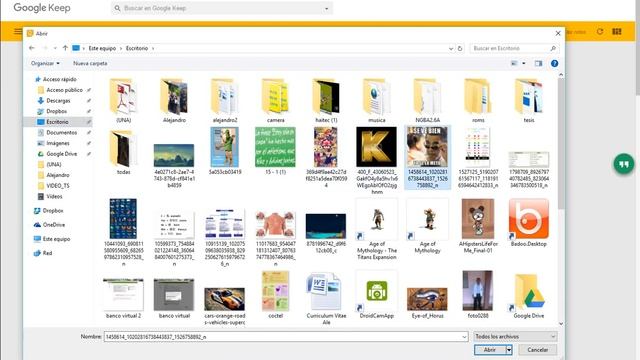
Task: Open the Todos los archivos file type dropdown
Action: point(515,336)
